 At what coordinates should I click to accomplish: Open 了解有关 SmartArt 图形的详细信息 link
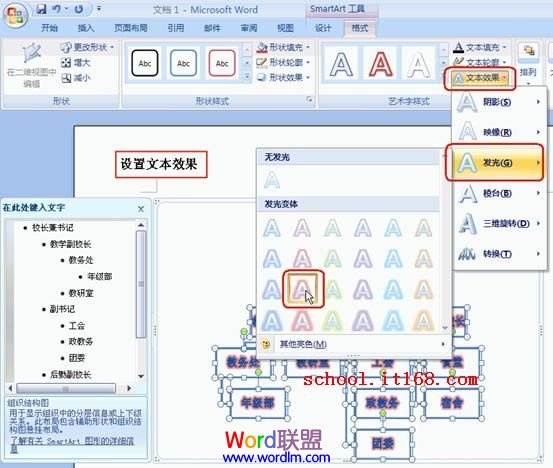(72, 444)
